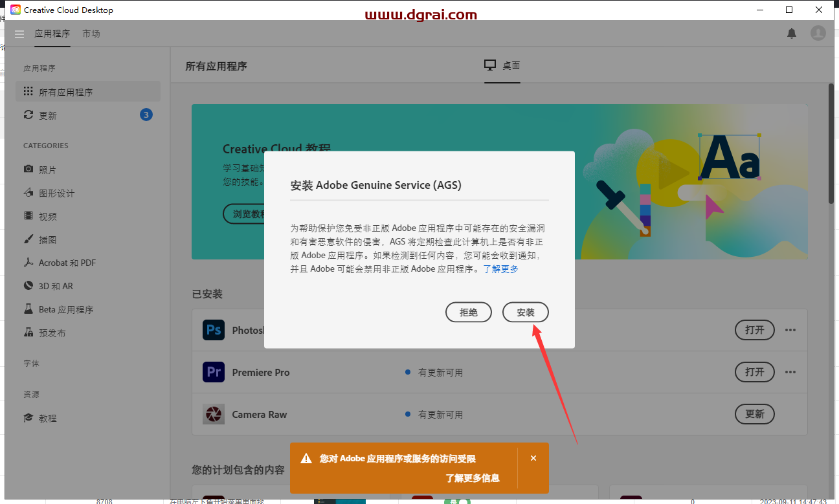Click the Camera Raw app icon

pos(214,414)
